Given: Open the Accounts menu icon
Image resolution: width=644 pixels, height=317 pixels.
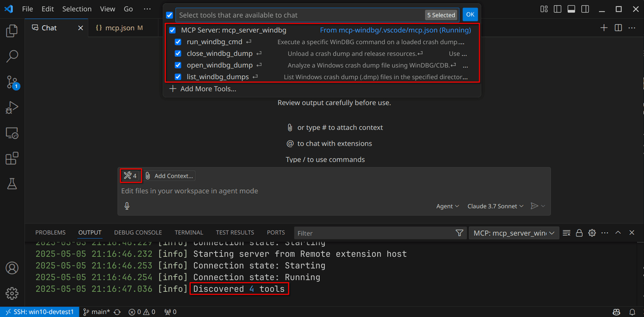Looking at the screenshot, I should tap(12, 268).
